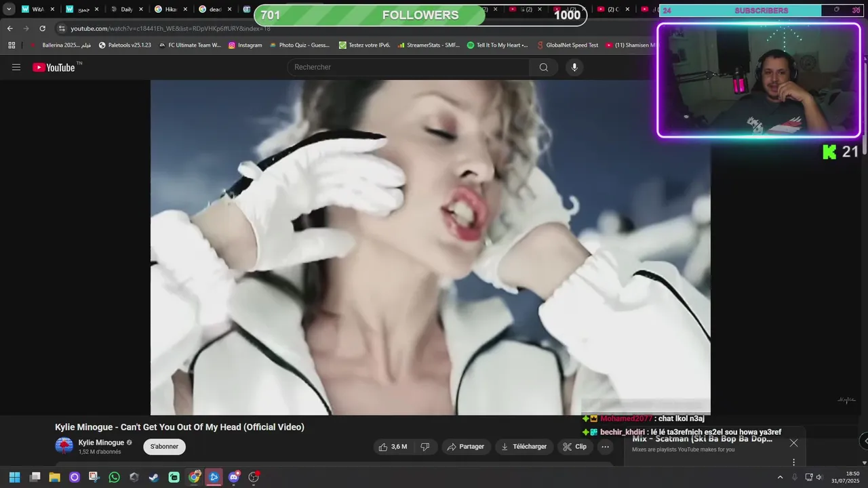Screen dimensions: 868x488
Task: Close the Mix Scatman playlist panel
Action: [793, 443]
